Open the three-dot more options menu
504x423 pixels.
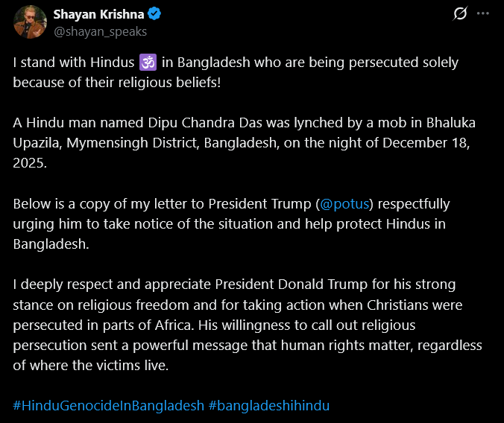tap(483, 13)
